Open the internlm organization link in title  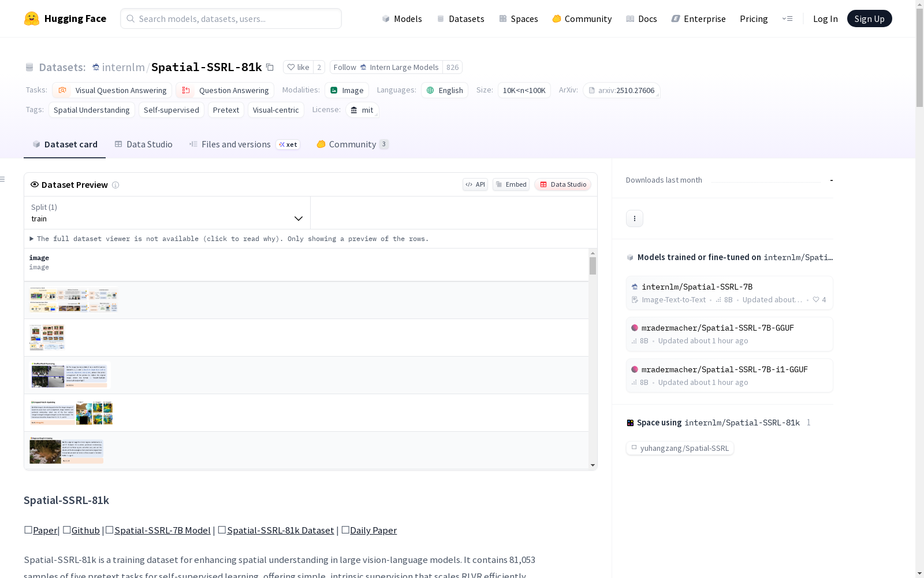point(124,67)
